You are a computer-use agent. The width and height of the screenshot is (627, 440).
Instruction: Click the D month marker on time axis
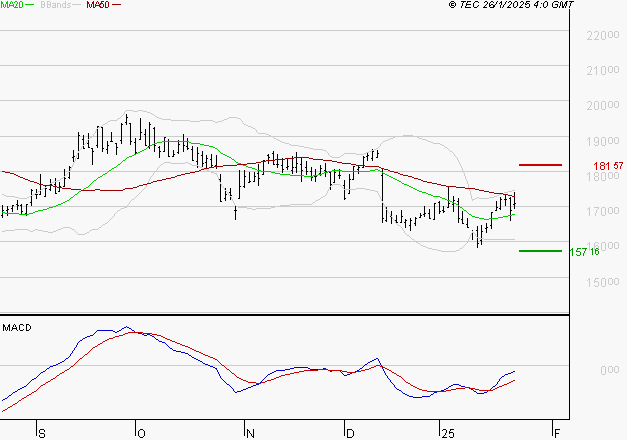coord(350,434)
